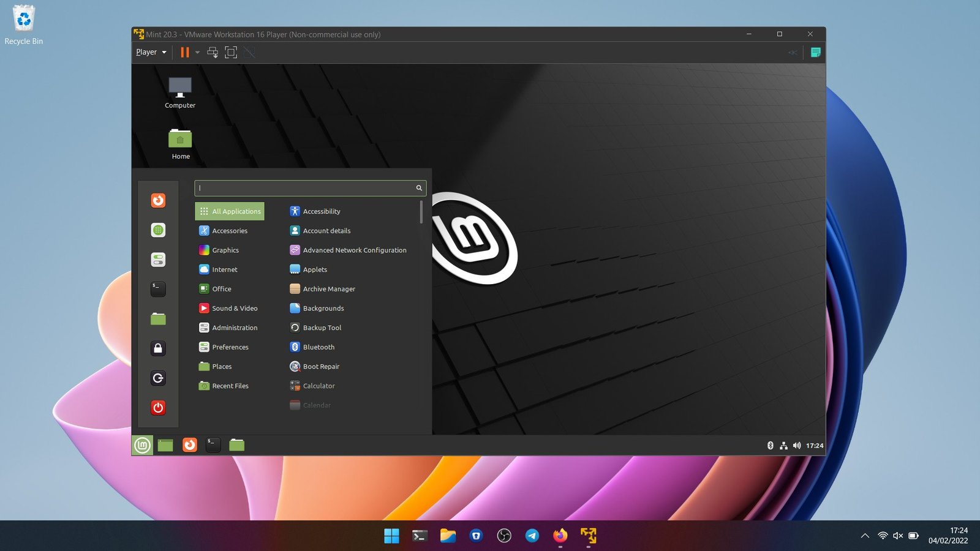Show hidden icons chevron in Windows tray

pos(865,536)
